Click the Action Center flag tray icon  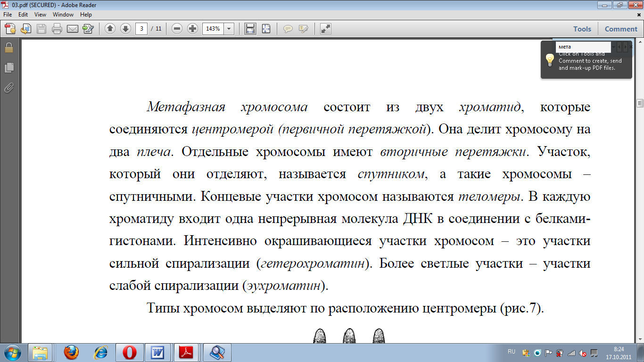(548, 353)
